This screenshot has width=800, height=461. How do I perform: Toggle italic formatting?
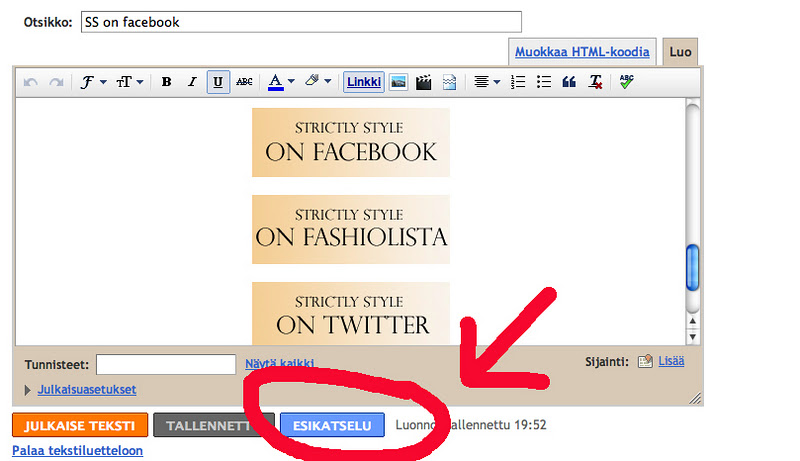coord(192,82)
